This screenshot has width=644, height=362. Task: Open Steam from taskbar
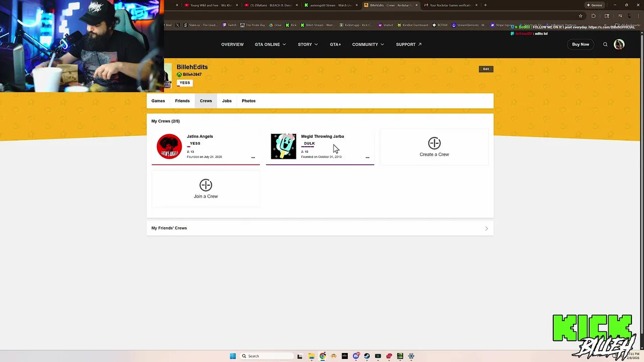click(367, 356)
